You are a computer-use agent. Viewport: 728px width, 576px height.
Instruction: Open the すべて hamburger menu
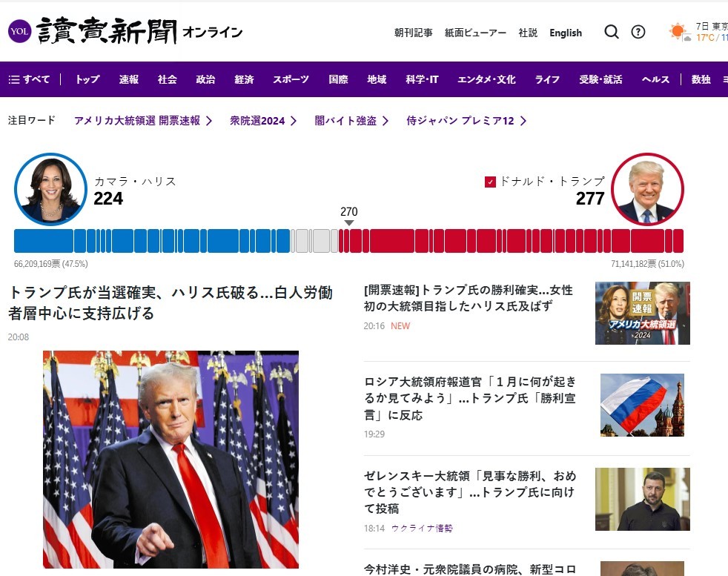coord(29,79)
